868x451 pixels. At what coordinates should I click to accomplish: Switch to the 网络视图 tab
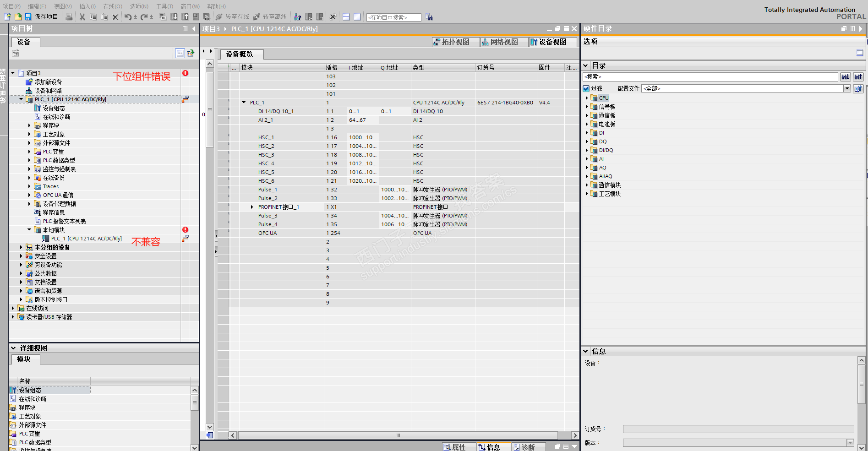[x=504, y=42]
